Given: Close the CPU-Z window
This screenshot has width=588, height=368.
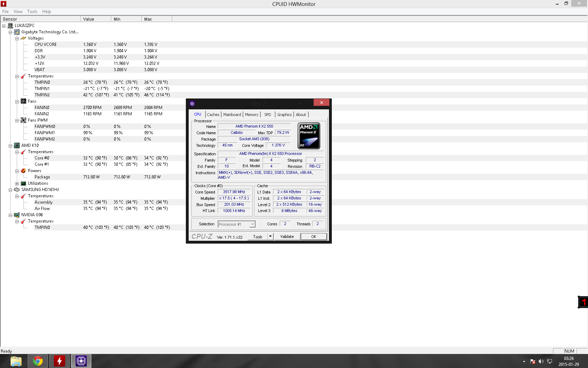Looking at the screenshot, I should (321, 102).
